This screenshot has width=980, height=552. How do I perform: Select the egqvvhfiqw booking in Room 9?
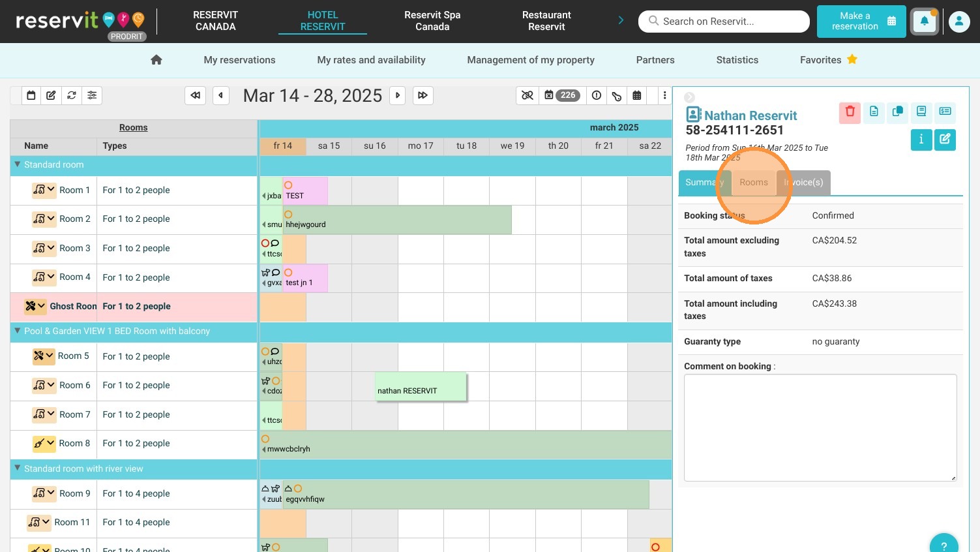pos(466,495)
